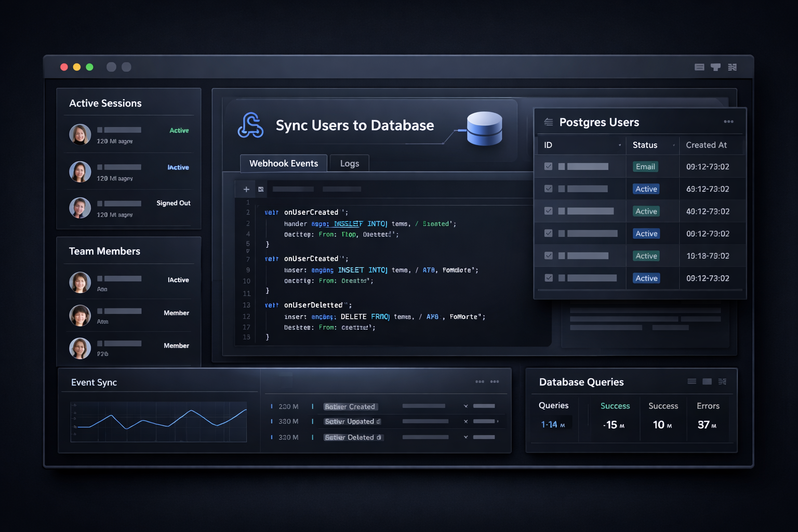Open the Postgres Users list menu icon
This screenshot has width=798, height=532.
pos(548,122)
